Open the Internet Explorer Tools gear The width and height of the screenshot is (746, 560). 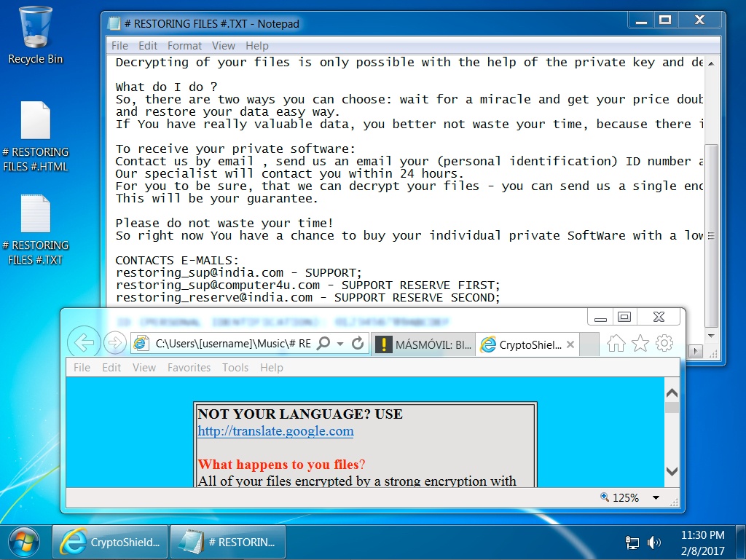click(x=664, y=343)
